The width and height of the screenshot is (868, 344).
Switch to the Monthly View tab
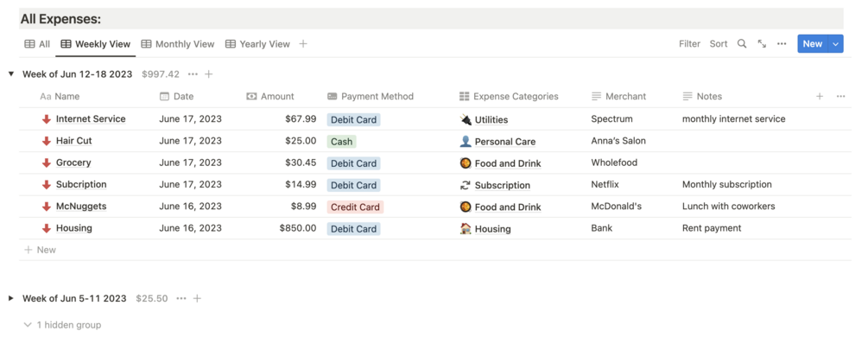178,44
